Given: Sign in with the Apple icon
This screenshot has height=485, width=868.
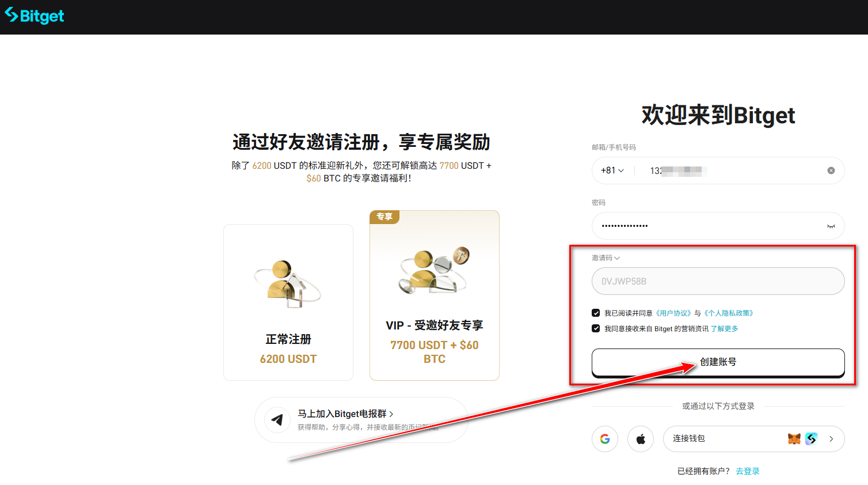Looking at the screenshot, I should [x=641, y=438].
